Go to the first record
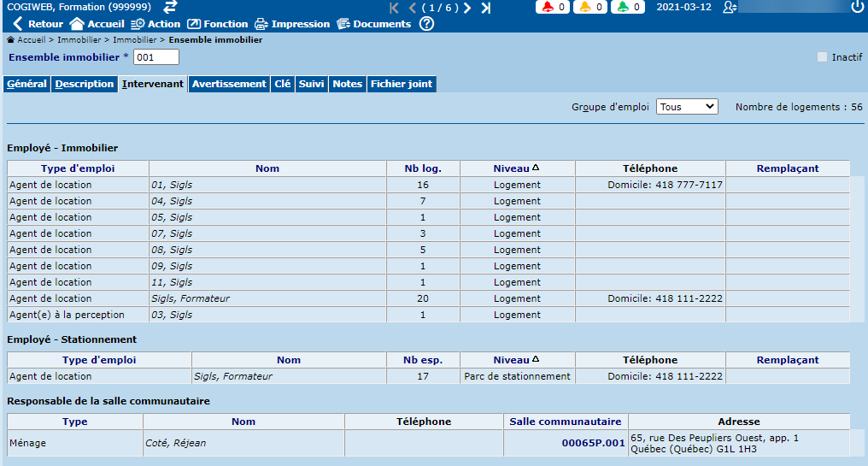Screen dimensions: 868x466 click(394, 8)
